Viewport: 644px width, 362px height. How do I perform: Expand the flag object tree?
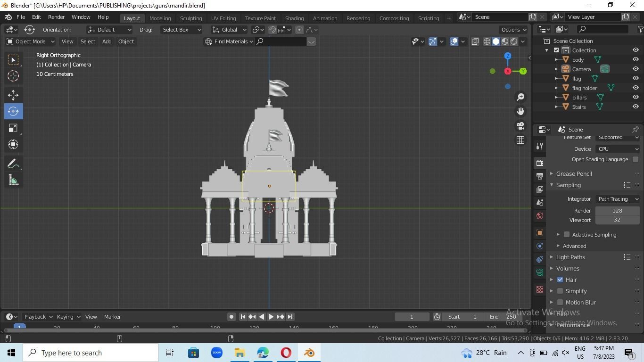pyautogui.click(x=556, y=78)
